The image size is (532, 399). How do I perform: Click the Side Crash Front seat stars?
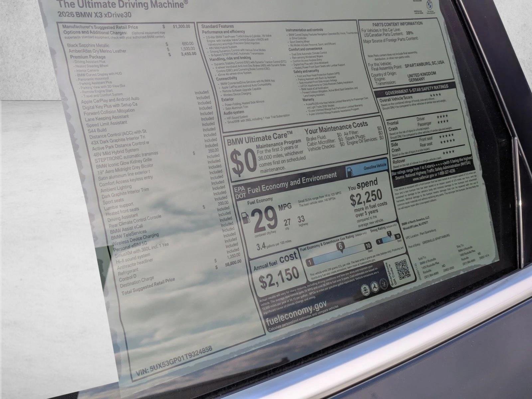coord(446,136)
